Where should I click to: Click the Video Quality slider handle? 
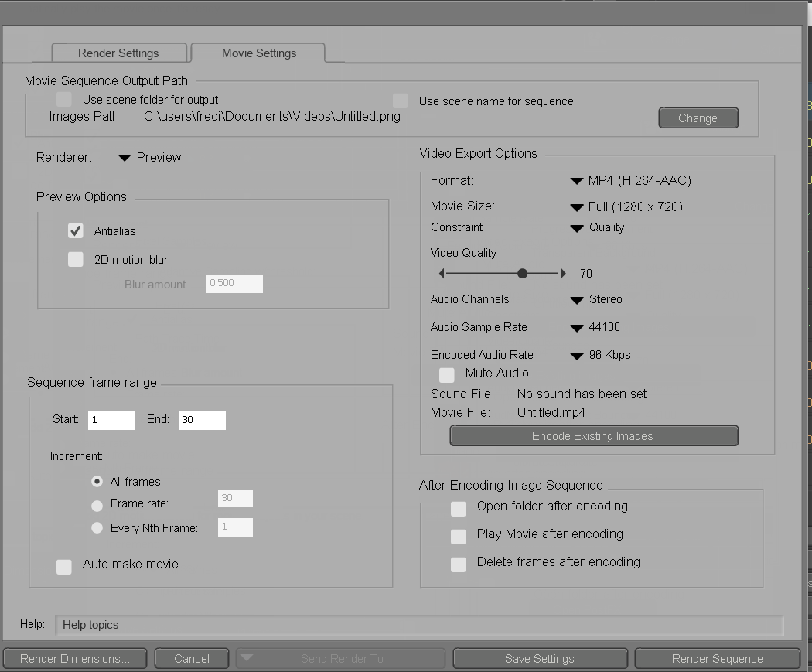(523, 274)
